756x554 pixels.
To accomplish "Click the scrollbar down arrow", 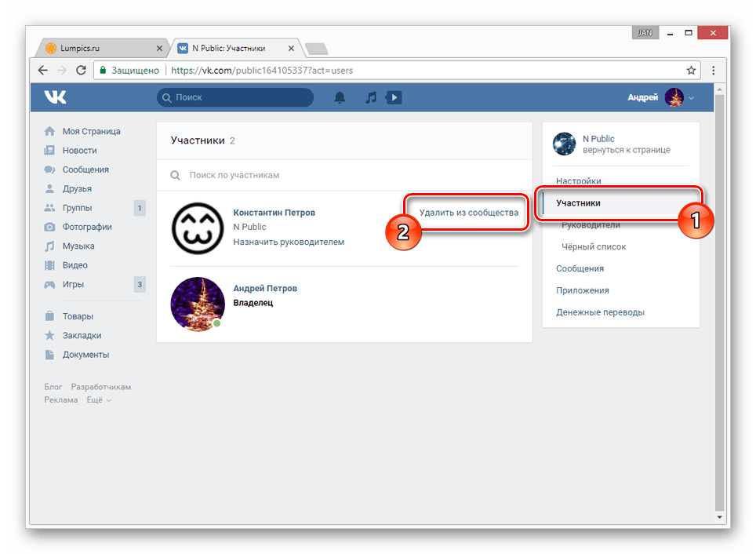I will 719,517.
